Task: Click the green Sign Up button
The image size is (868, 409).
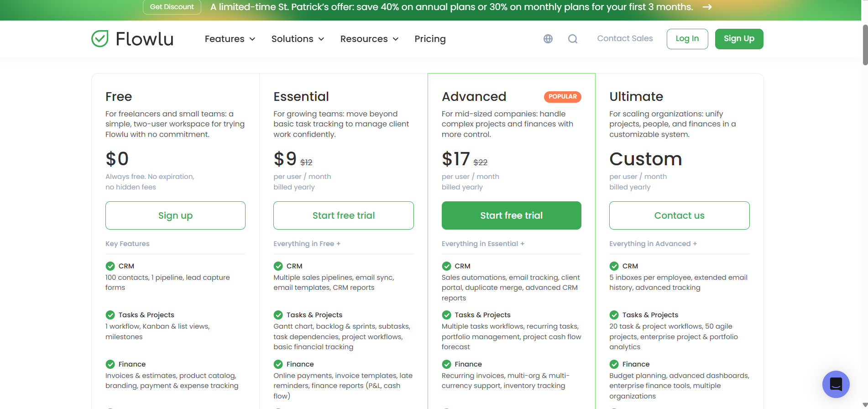Action: pos(739,39)
